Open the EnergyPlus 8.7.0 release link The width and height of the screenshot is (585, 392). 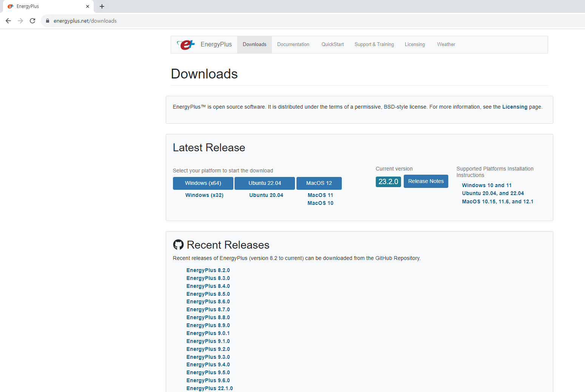(208, 309)
